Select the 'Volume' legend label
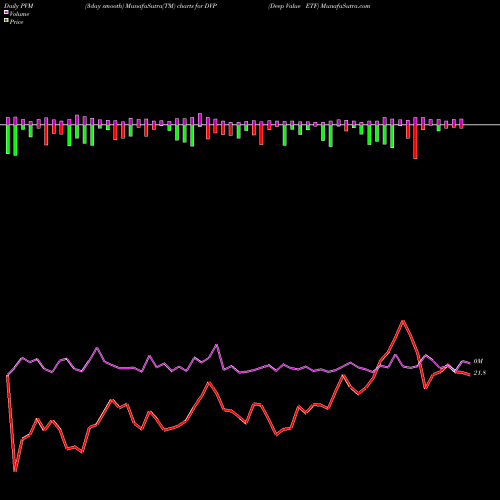Screen dimensions: 500x500 click(19, 14)
